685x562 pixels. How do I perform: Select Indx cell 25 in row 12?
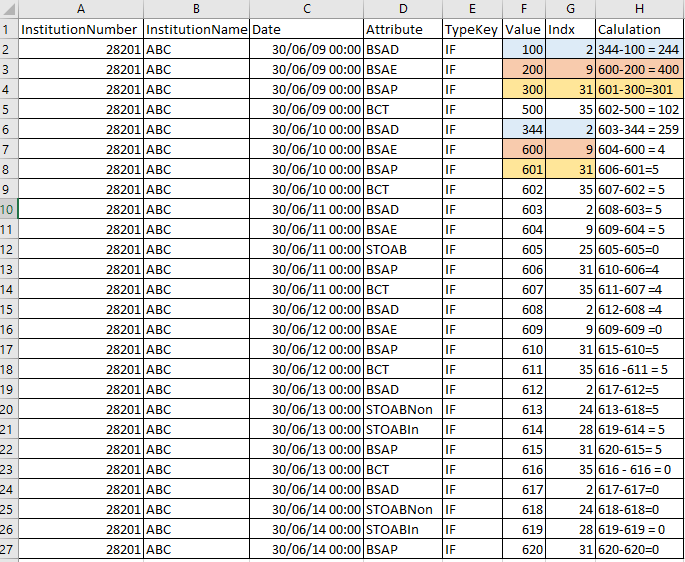coord(570,249)
